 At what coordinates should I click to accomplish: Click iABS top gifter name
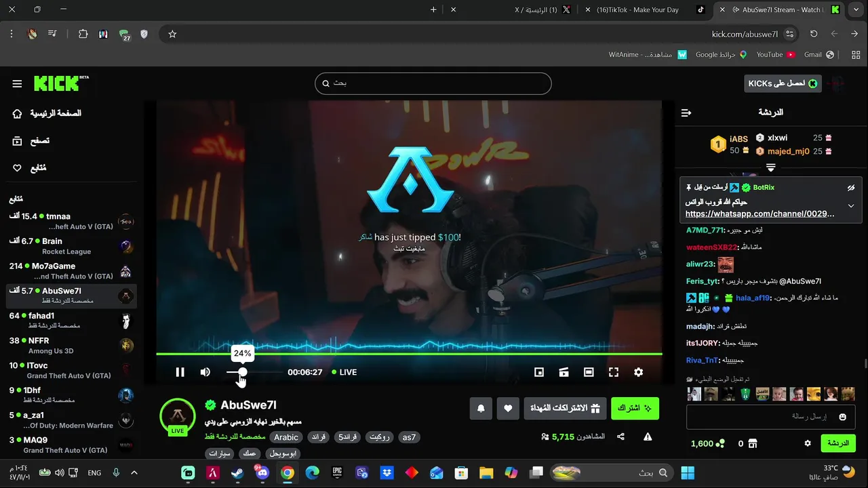click(738, 140)
